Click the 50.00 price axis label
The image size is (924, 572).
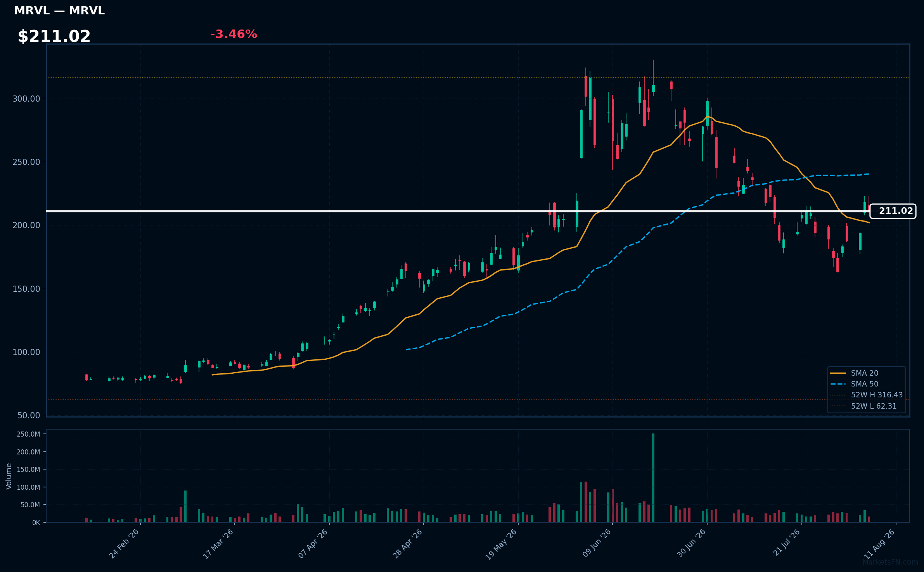pos(29,416)
